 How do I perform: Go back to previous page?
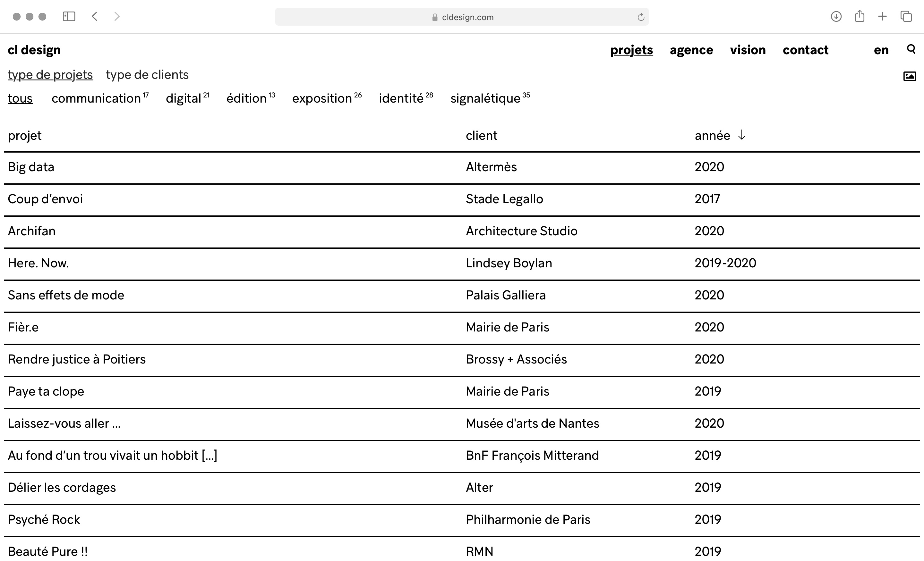tap(95, 16)
